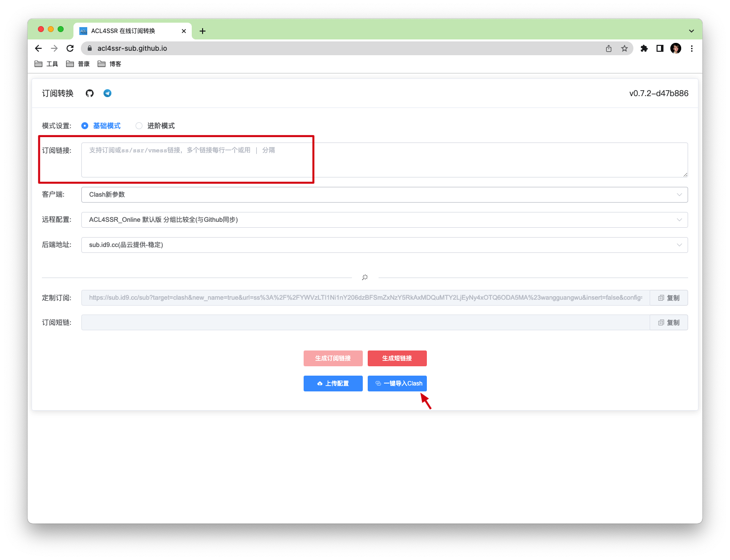730x560 pixels.
Task: Open the 工具 bookmarks folder
Action: point(46,64)
